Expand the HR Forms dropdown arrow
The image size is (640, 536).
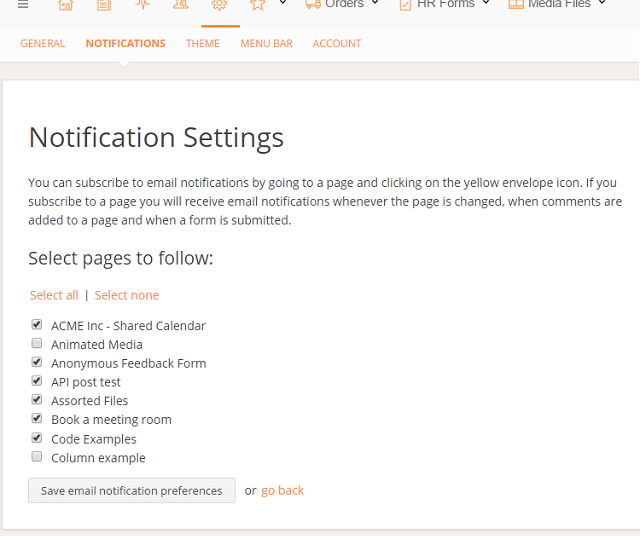point(486,3)
